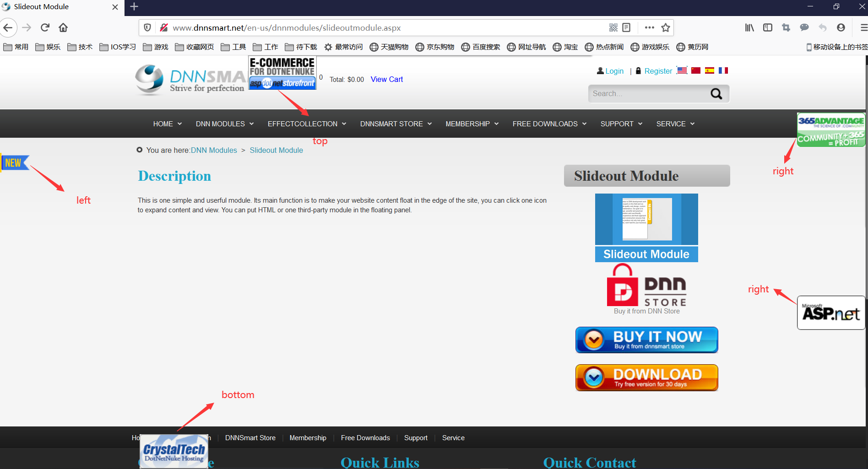
Task: Open page actions three-dot menu
Action: coord(649,27)
